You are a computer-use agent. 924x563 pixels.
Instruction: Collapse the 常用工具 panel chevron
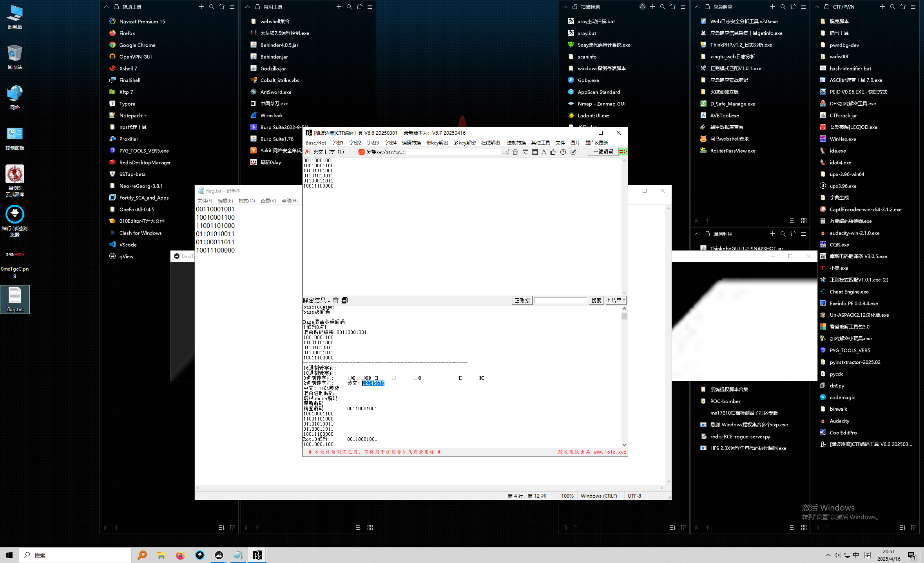tap(247, 7)
